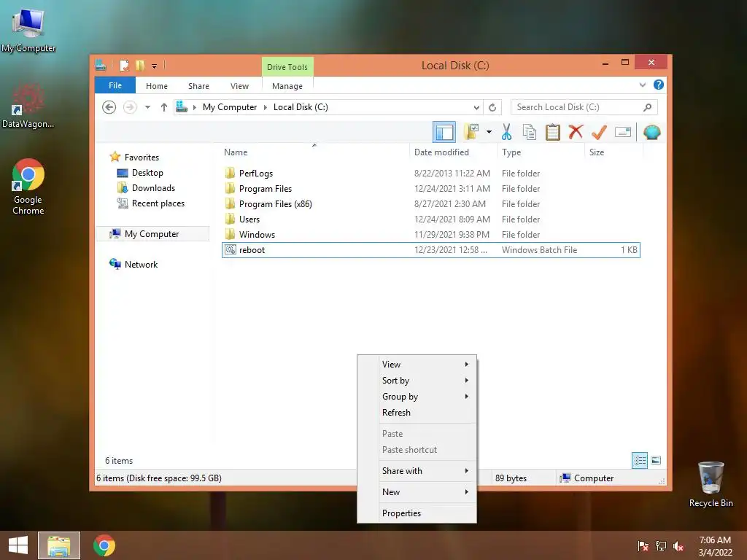Open Recent places in the sidebar
The height and width of the screenshot is (560, 747).
158,203
